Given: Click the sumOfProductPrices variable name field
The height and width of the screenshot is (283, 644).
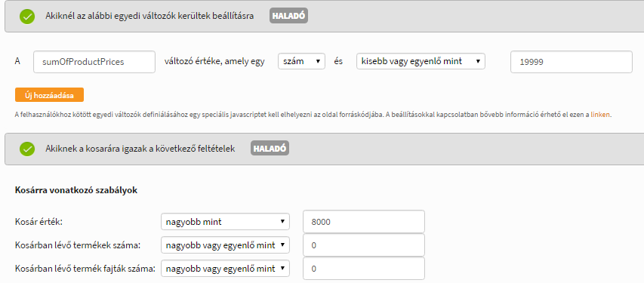Looking at the screenshot, I should click(x=94, y=62).
